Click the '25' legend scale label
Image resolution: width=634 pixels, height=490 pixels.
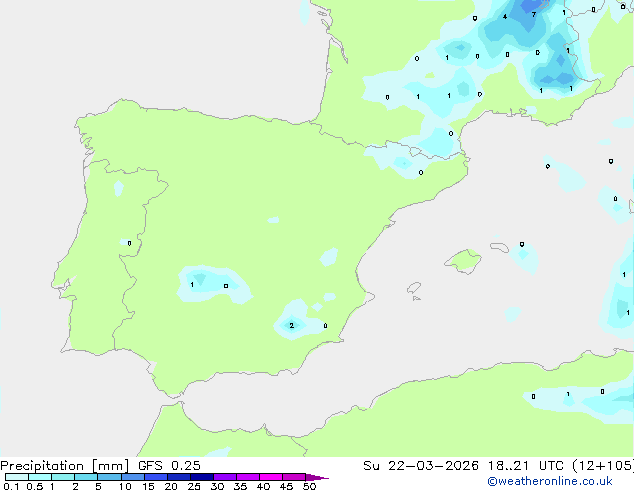pyautogui.click(x=194, y=486)
